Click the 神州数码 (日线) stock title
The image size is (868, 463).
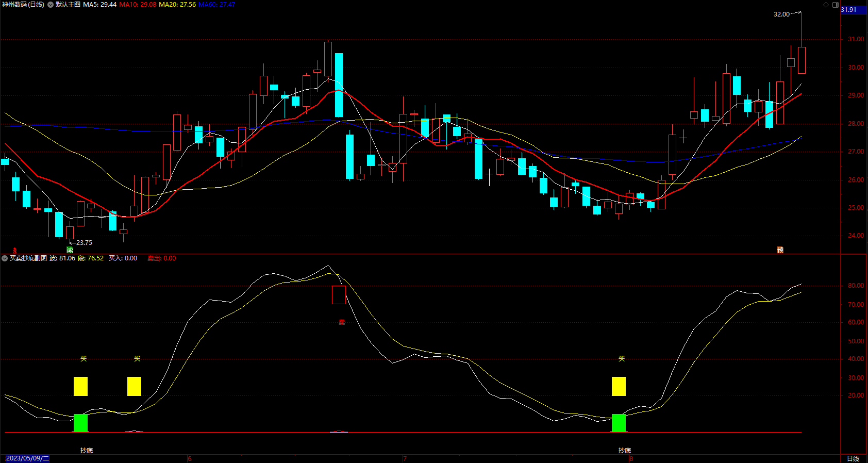[23, 5]
